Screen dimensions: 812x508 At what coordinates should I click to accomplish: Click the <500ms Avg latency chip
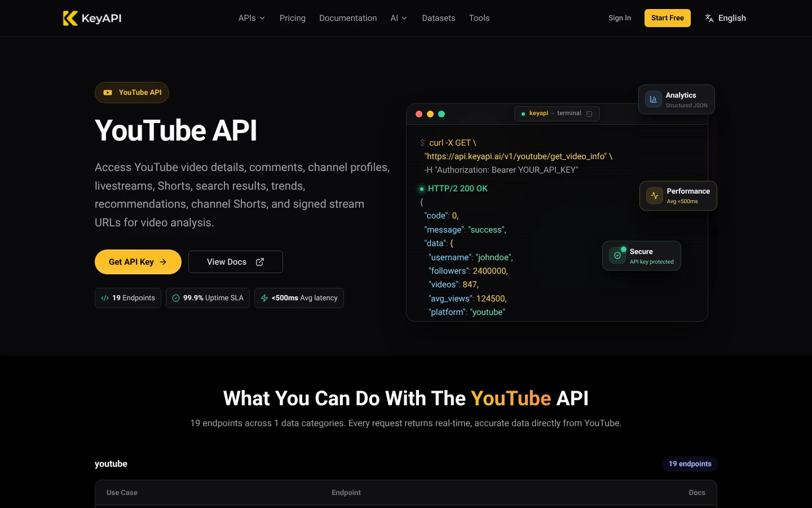coord(299,298)
